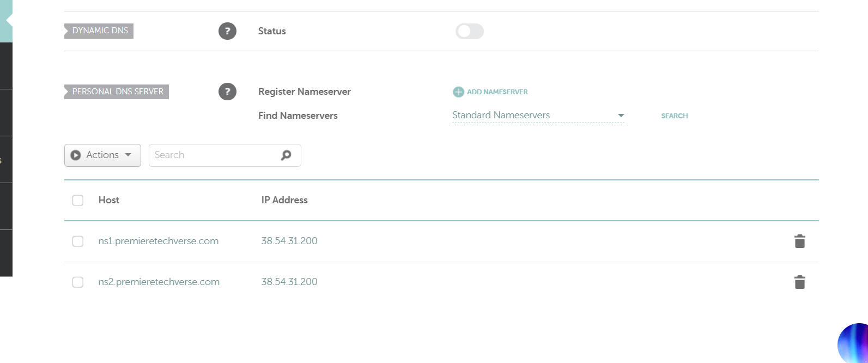Click the ADD NAMESERVER link

click(x=497, y=92)
